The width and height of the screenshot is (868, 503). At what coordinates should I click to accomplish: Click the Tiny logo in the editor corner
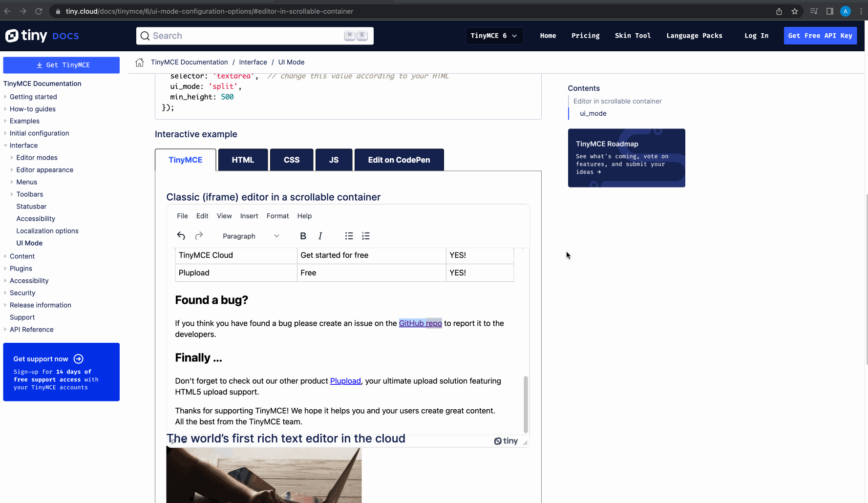[x=506, y=440]
